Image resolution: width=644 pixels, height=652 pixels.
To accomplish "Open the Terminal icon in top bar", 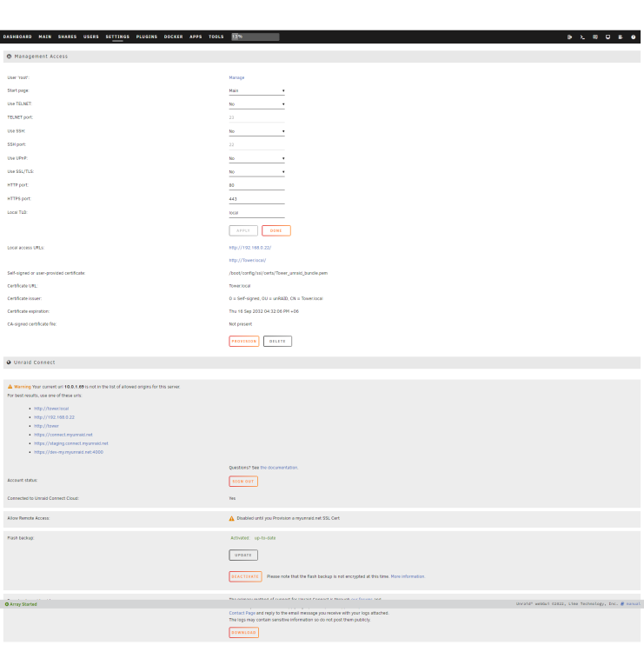I will 582,37.
